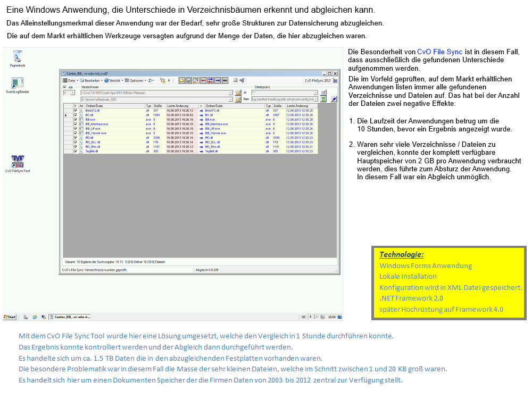
Task: Click the flag icon in system tray
Action: 316,317
